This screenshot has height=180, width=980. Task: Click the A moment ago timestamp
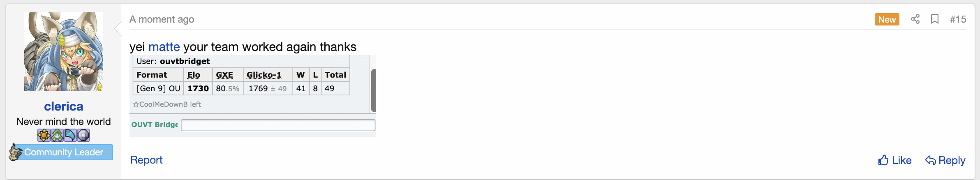point(162,19)
